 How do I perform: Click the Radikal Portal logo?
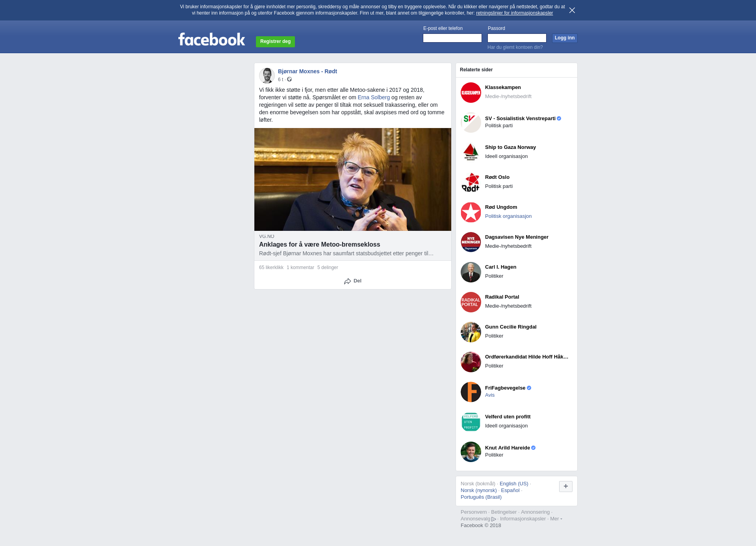click(x=471, y=302)
